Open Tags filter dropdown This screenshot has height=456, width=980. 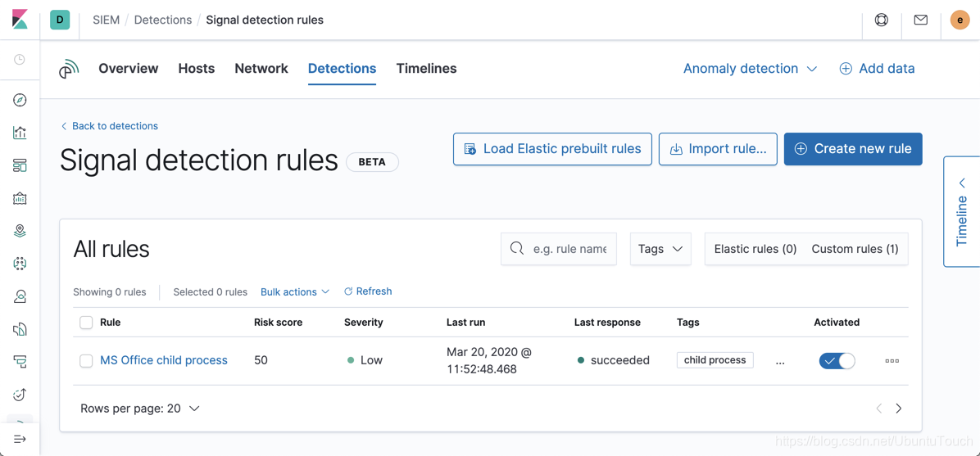(660, 249)
